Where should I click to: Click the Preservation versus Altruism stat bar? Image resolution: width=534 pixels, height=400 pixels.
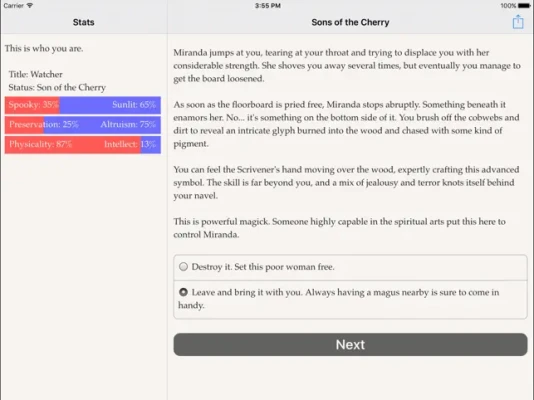83,125
